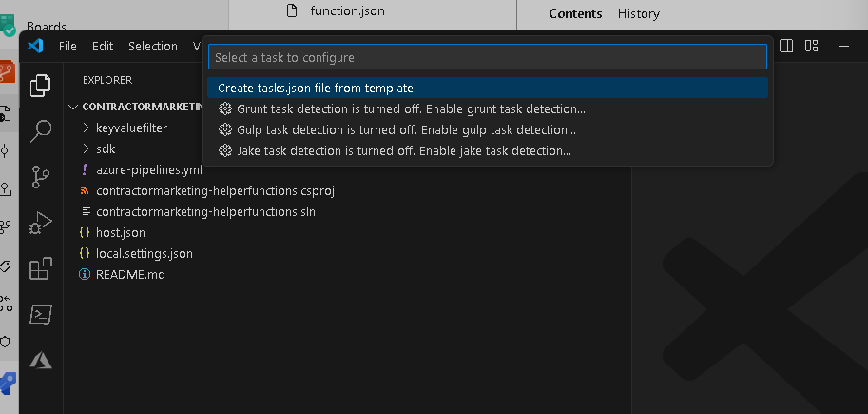Screen dimensions: 868x414
Task: Open the Selection menu
Action: (153, 47)
